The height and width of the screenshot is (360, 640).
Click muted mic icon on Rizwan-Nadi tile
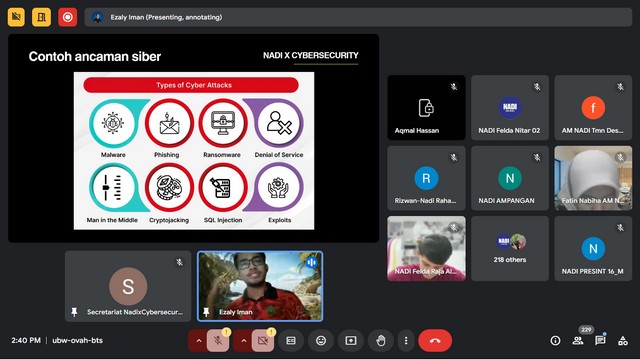coord(453,157)
